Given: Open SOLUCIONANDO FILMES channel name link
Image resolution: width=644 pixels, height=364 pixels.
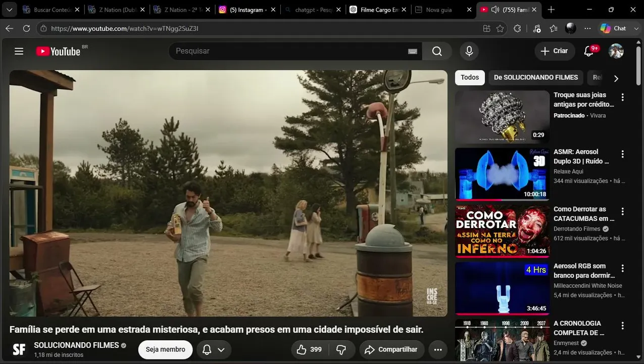Looking at the screenshot, I should click(x=76, y=345).
